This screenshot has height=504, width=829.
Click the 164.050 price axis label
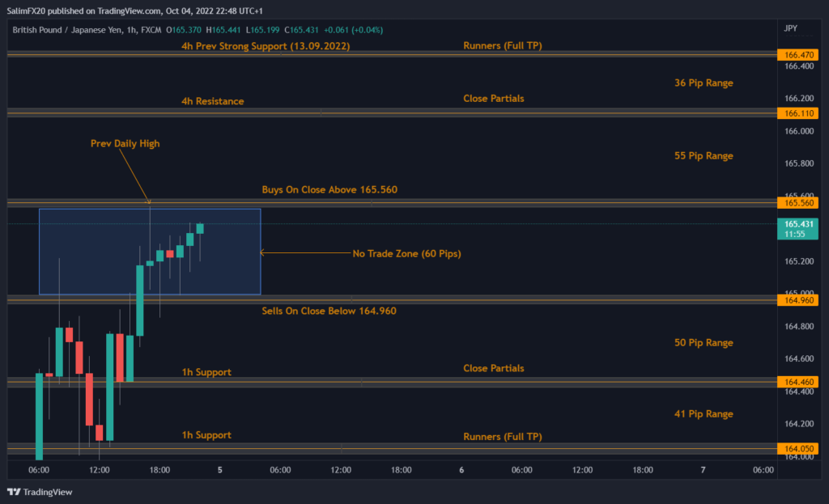pyautogui.click(x=797, y=449)
